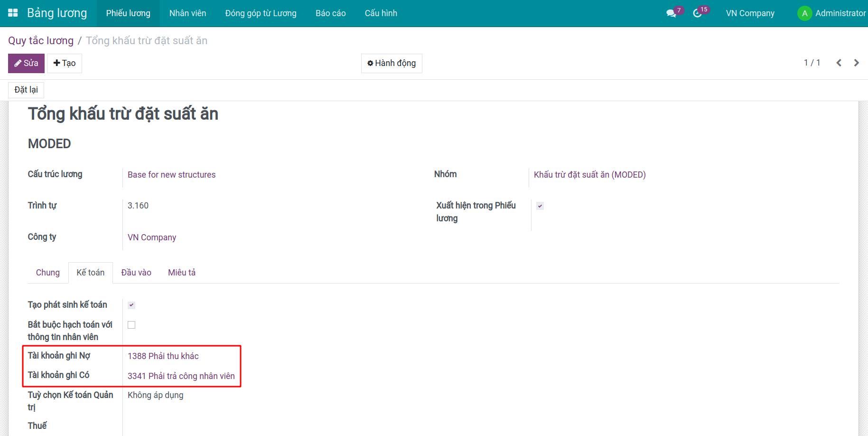Switch to the Chung tab
The height and width of the screenshot is (436, 868).
[x=48, y=273]
